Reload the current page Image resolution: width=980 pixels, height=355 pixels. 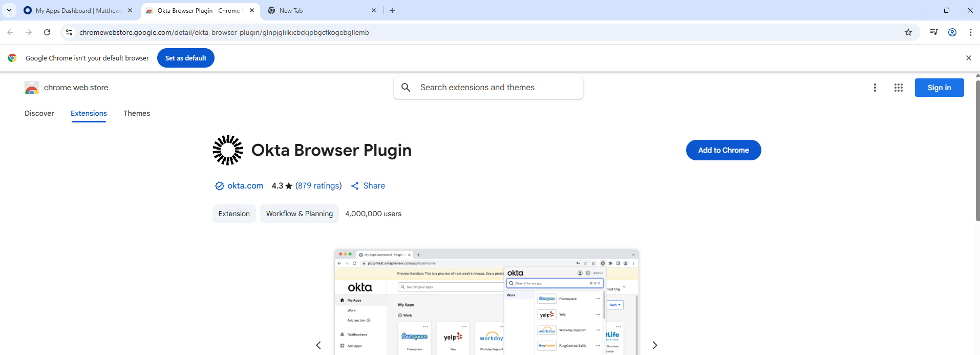pyautogui.click(x=47, y=32)
